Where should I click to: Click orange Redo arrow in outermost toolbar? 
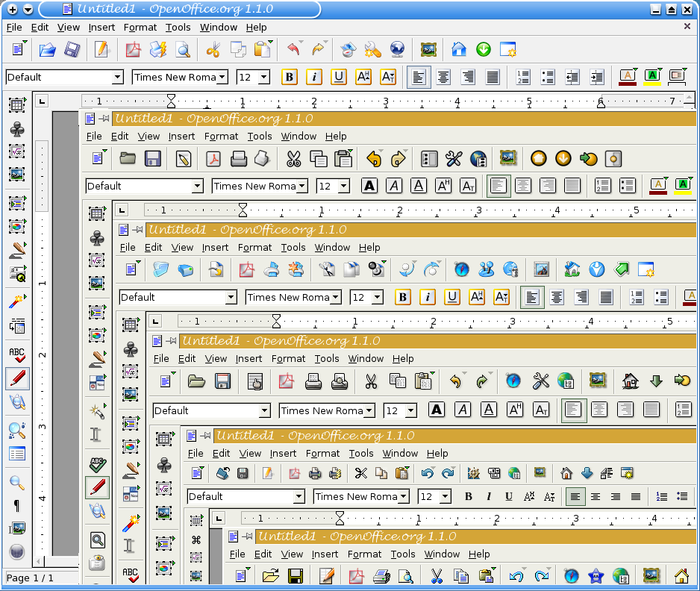[318, 49]
